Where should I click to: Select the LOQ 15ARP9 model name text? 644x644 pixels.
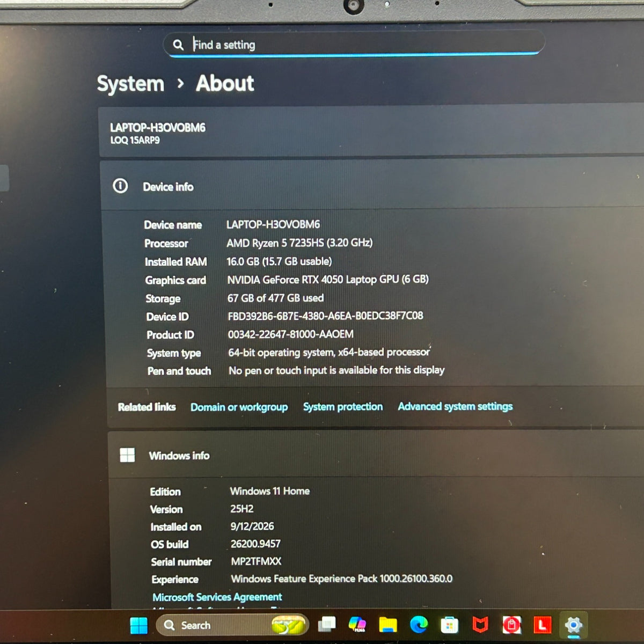coord(135,141)
